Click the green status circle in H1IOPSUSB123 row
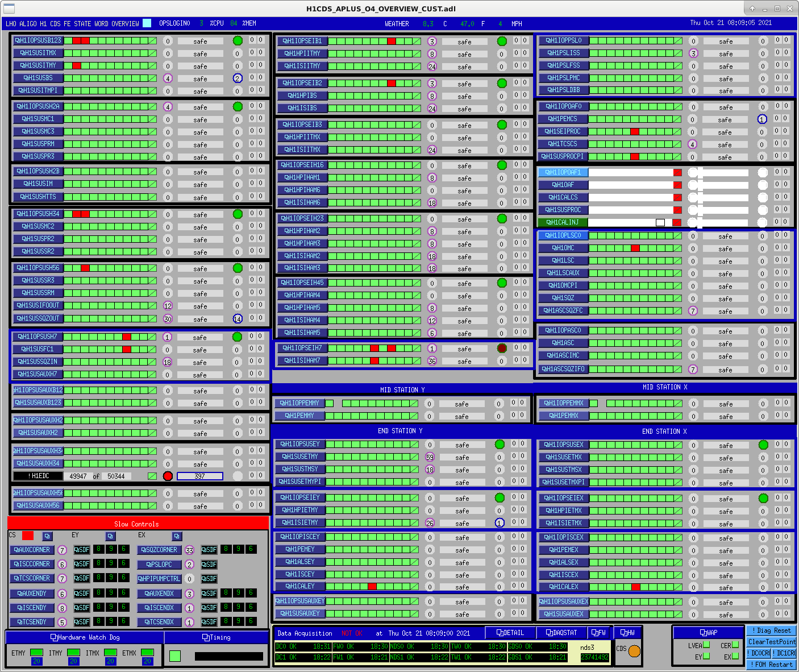799x672 pixels. 238,40
